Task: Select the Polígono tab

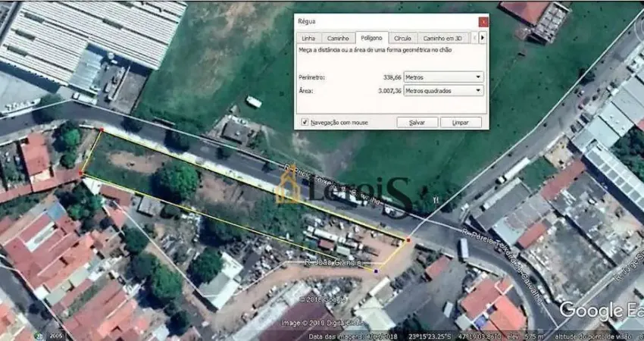Action: pos(372,38)
